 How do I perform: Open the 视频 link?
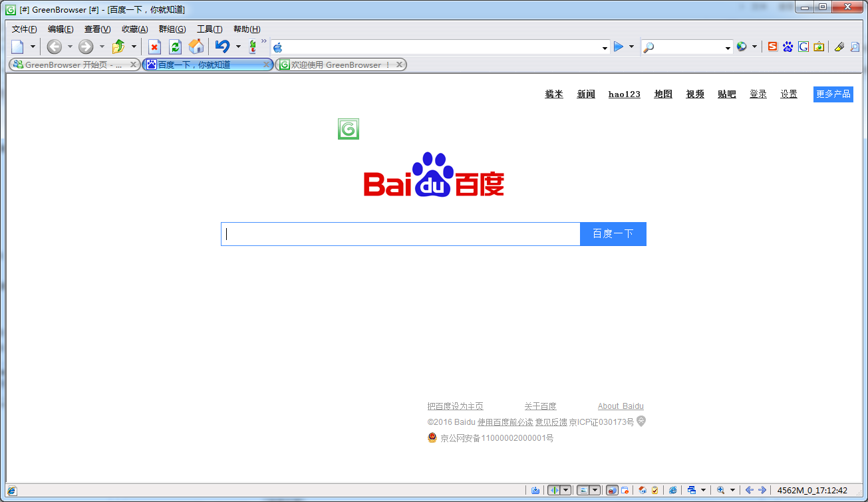click(x=695, y=94)
